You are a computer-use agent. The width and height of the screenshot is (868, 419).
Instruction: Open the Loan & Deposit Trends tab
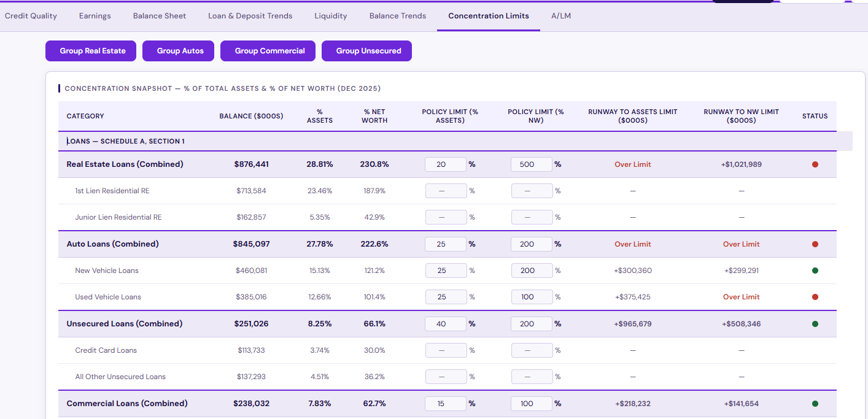coord(250,16)
